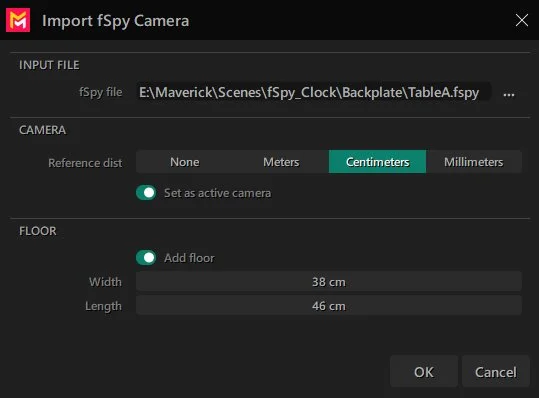This screenshot has height=398, width=539.
Task: Close the Import fSpy Camera dialog
Action: click(x=521, y=20)
